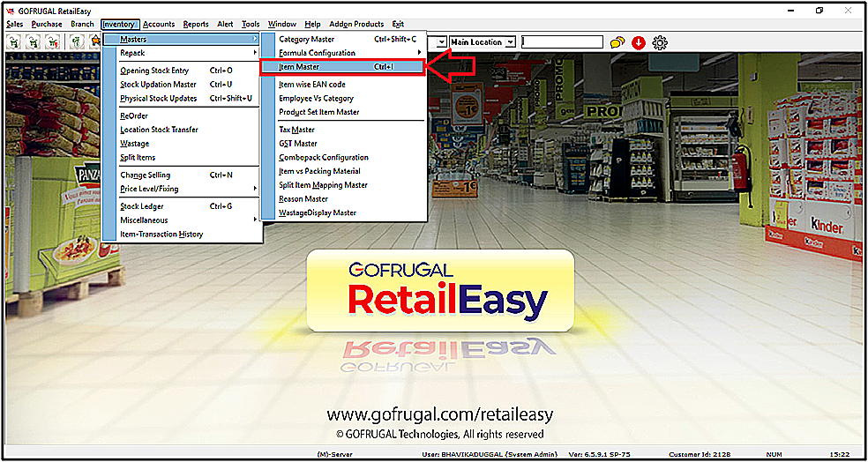Click the first green cart toolbar icon

(x=15, y=42)
